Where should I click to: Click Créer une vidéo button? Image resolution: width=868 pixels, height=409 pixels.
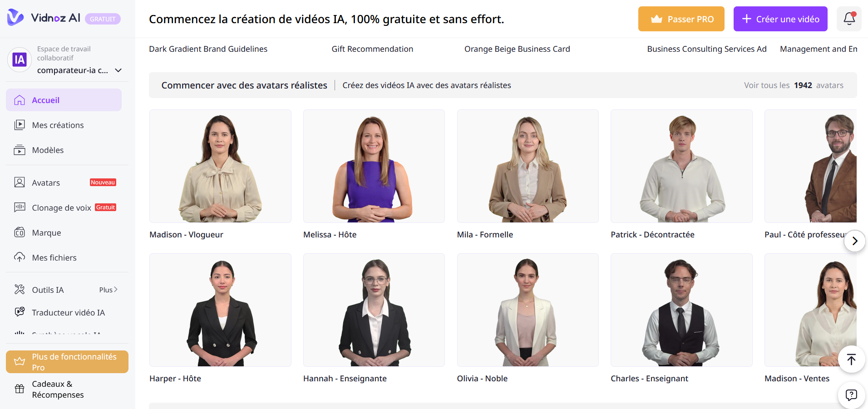coord(780,19)
